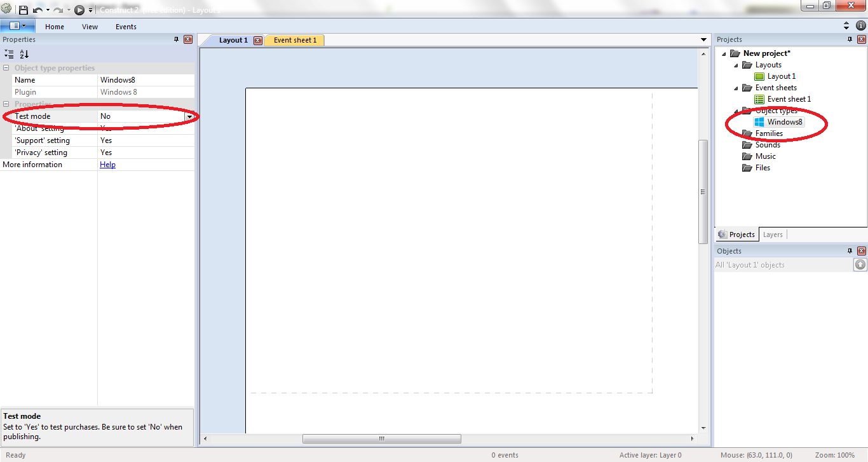This screenshot has height=462, width=868.
Task: Open the Events ribbon tab
Action: (x=126, y=27)
